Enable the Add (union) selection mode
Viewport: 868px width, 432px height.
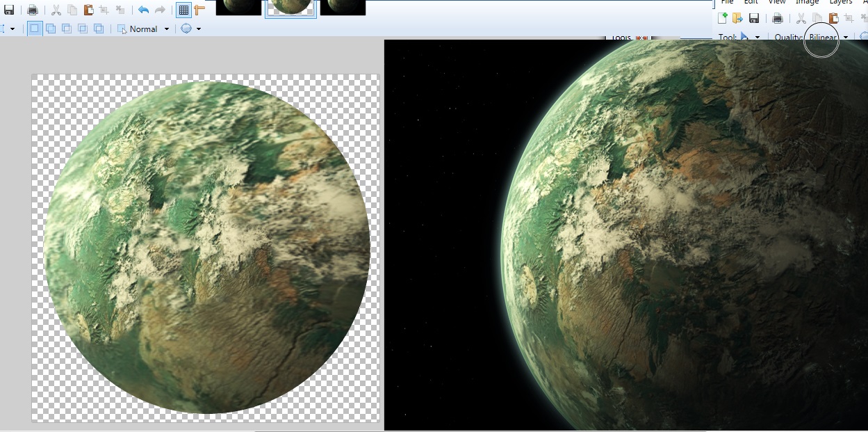pos(51,29)
